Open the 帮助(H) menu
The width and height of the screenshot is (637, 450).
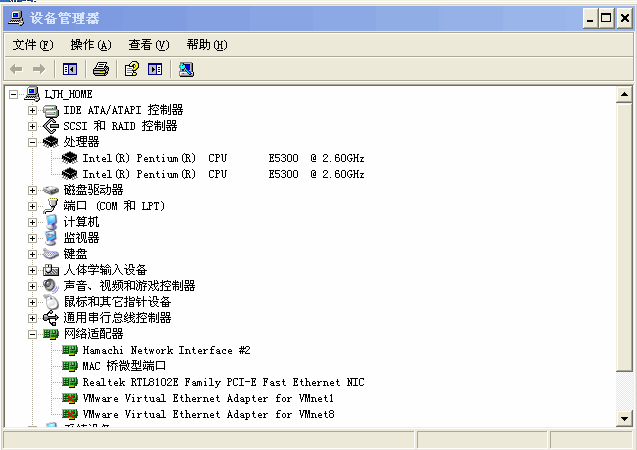[207, 45]
